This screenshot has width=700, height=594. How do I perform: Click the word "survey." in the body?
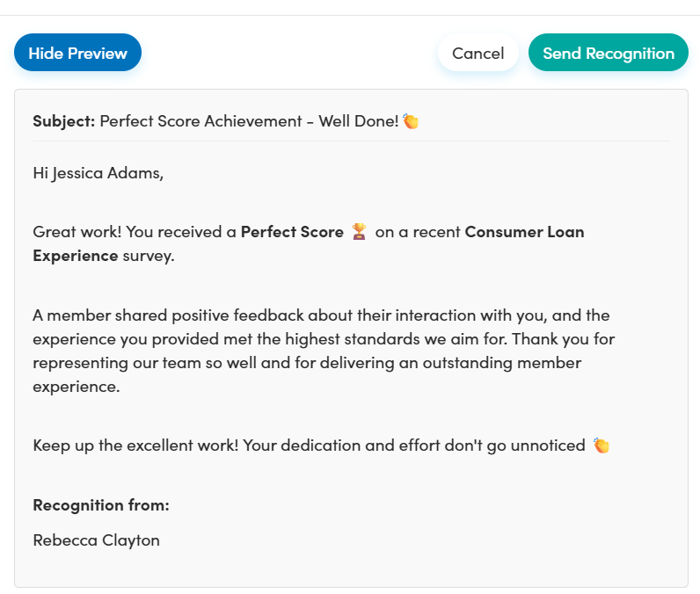click(x=148, y=256)
